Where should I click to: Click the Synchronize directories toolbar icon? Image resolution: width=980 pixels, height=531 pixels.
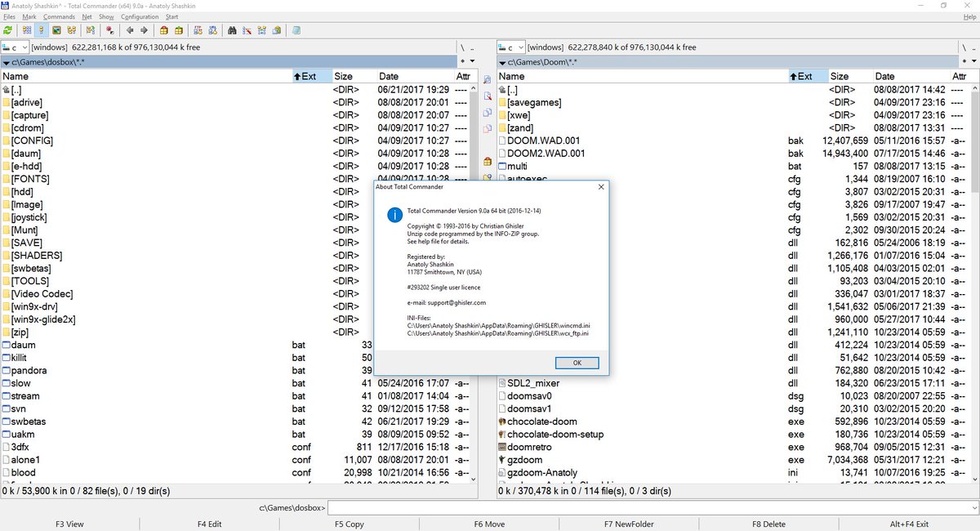(x=261, y=30)
